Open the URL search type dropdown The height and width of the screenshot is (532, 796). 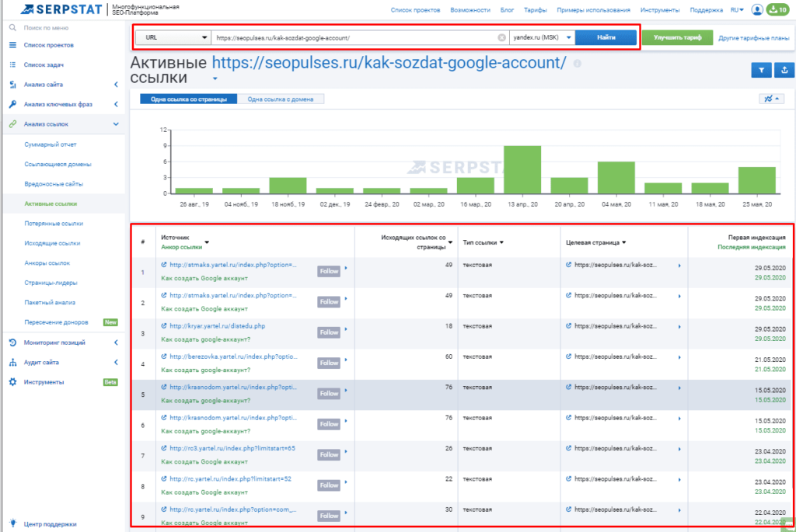click(173, 37)
